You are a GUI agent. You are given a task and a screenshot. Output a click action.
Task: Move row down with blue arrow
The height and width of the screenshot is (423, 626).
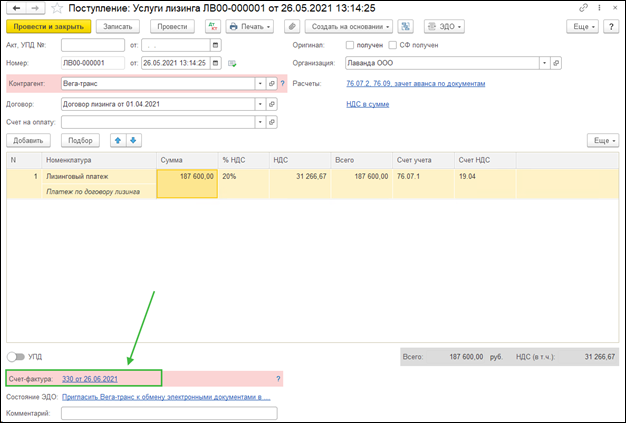[134, 140]
